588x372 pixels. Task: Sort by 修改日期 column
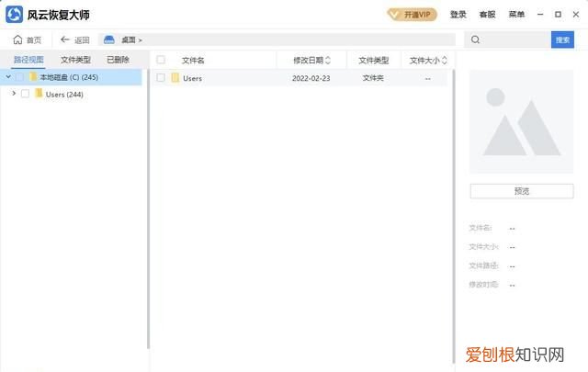point(311,60)
